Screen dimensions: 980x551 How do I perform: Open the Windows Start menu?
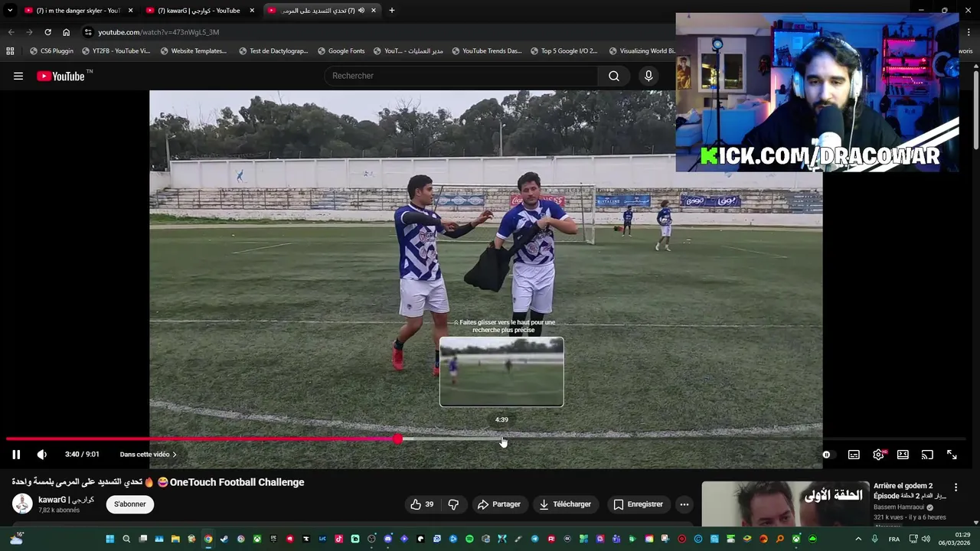pyautogui.click(x=109, y=540)
